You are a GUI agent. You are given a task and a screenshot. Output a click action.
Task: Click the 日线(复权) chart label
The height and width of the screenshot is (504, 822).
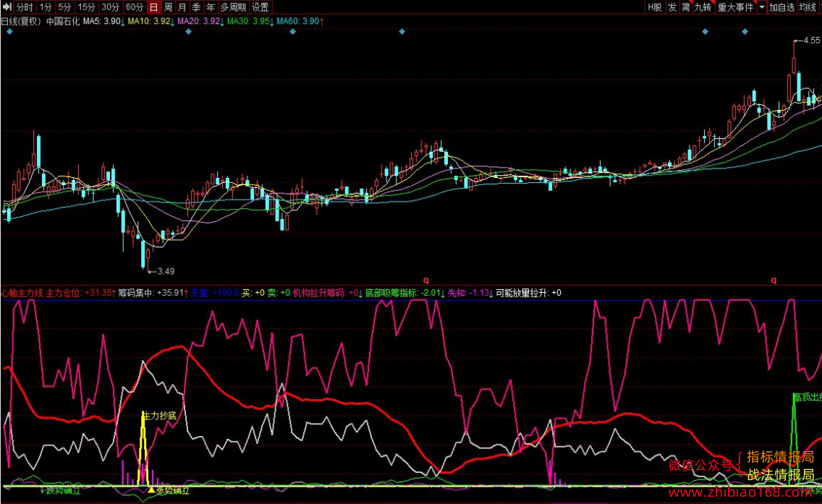pos(21,21)
